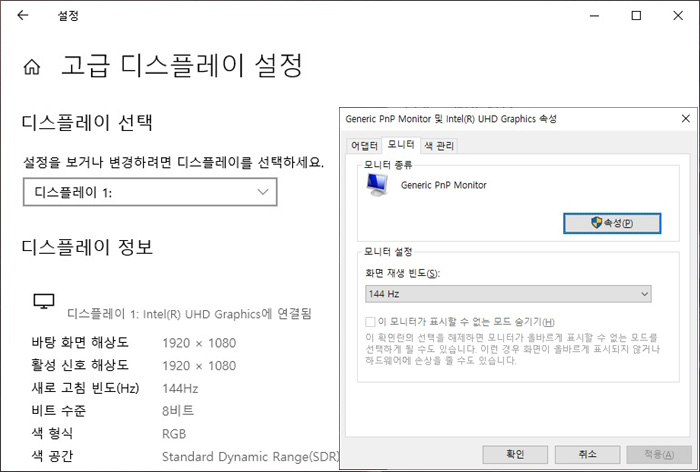Viewport: 700px width, 472px height.
Task: Switch to the 어댑터 tab
Action: coord(364,146)
